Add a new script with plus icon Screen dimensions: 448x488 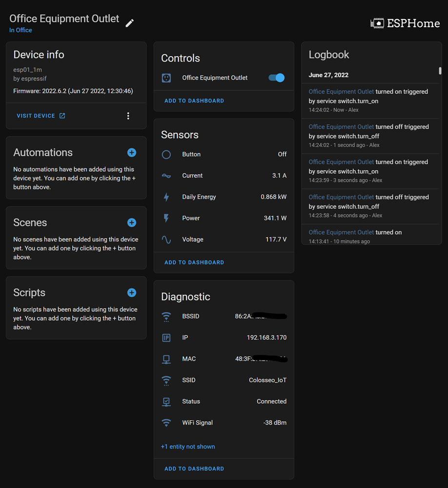(132, 293)
